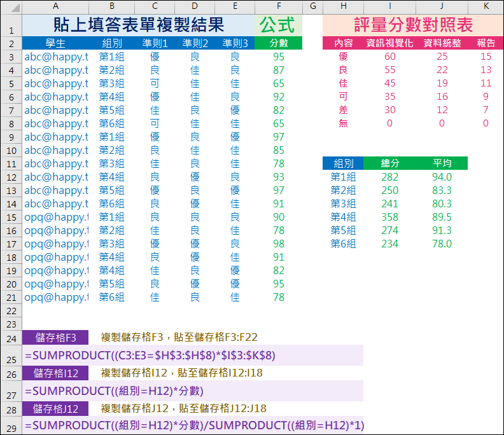Select row 29 header
Screen dimensions: 504x435
pyautogui.click(x=11, y=425)
